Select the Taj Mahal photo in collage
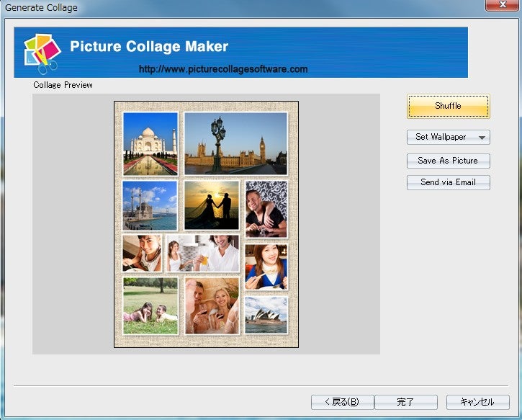 150,143
